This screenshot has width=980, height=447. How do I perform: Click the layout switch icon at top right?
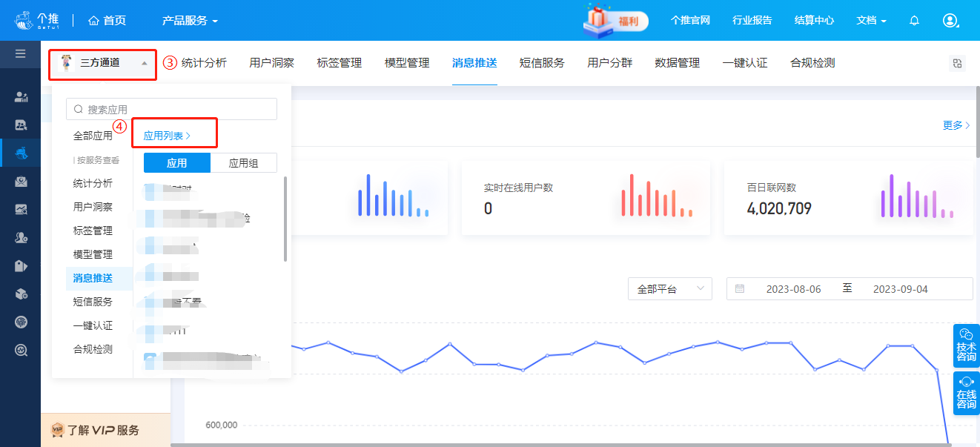(957, 63)
